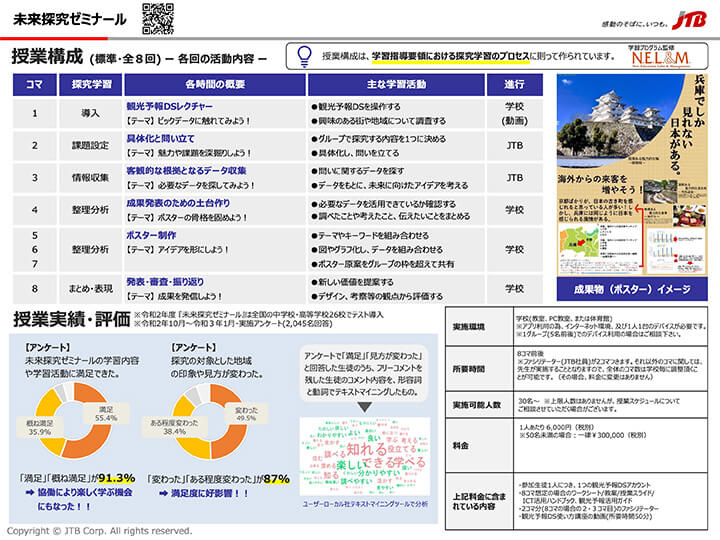This screenshot has height=540, width=720.
Task: Click the 観光予報DSレクチャー heading
Action: click(169, 106)
